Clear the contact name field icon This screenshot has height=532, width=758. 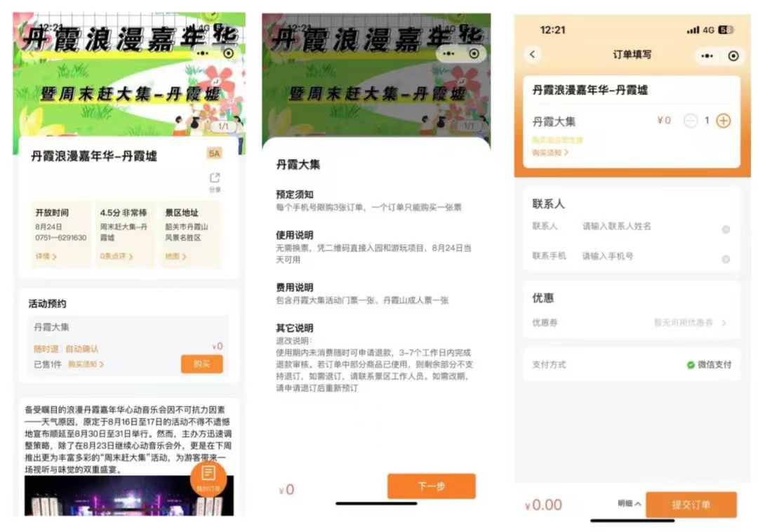pyautogui.click(x=726, y=229)
